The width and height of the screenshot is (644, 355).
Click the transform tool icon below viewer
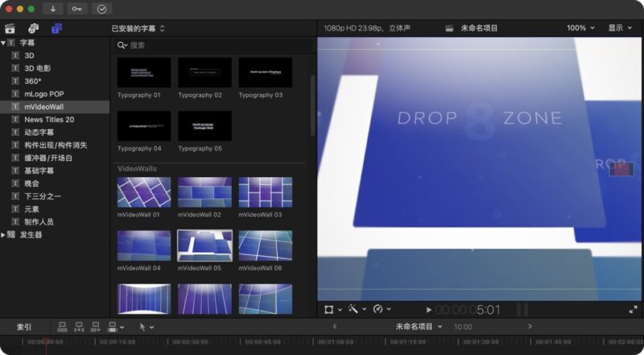point(328,309)
